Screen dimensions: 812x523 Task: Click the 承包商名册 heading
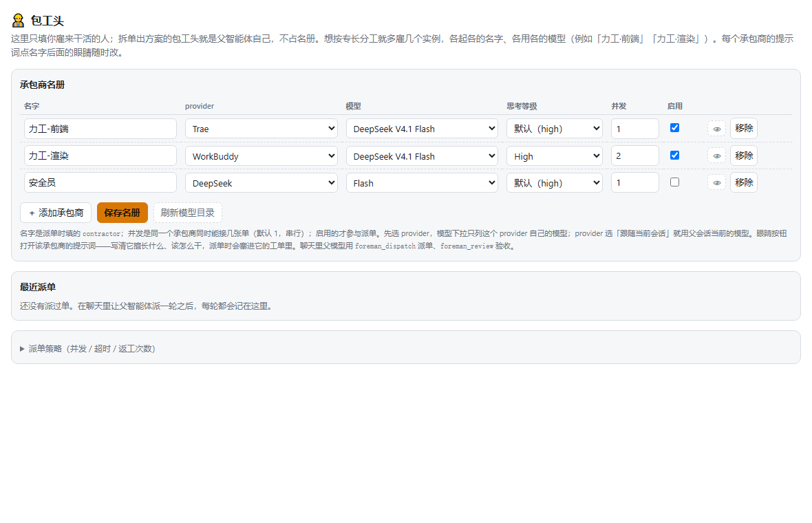[42, 85]
